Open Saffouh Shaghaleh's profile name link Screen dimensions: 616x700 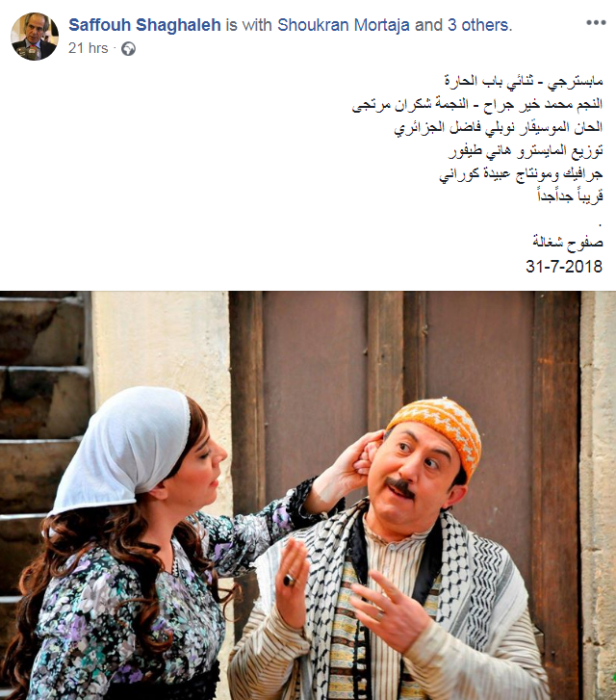pos(144,25)
